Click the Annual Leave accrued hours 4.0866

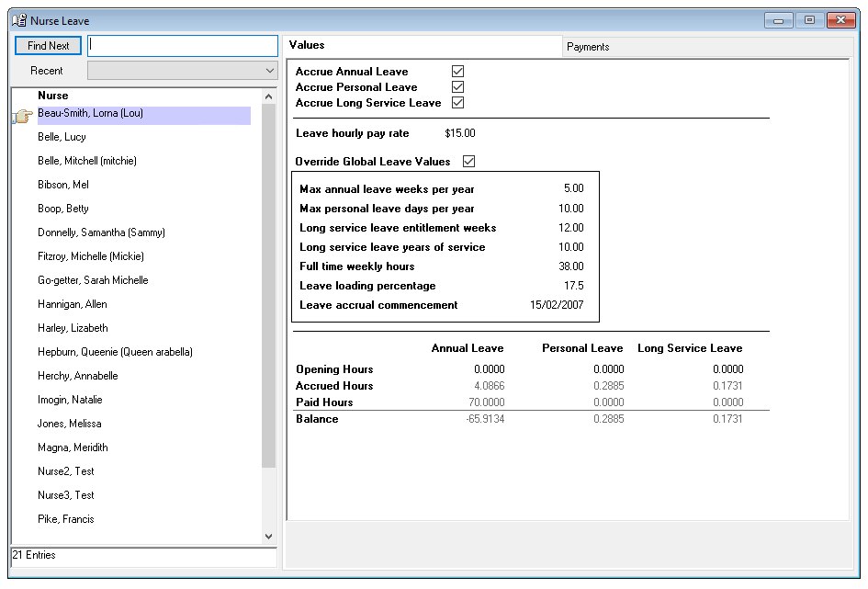[x=490, y=385]
